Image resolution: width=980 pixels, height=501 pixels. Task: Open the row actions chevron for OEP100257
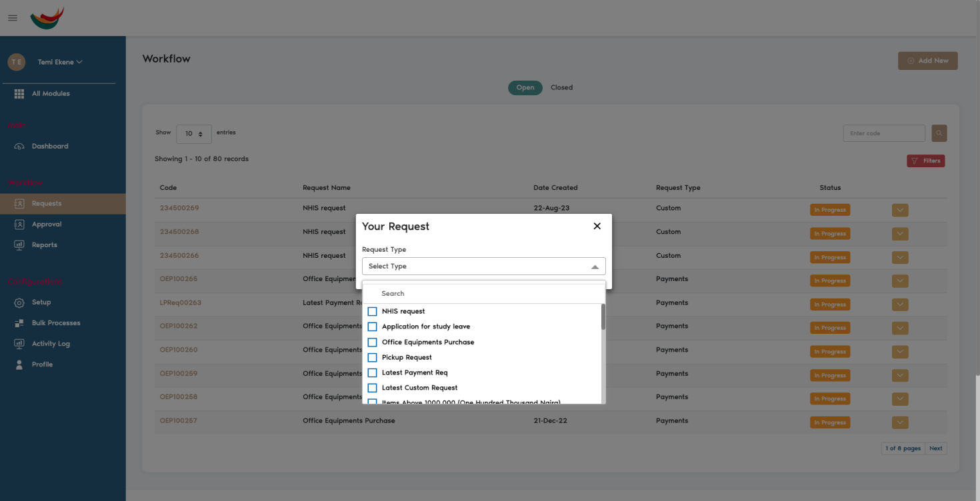tap(899, 422)
